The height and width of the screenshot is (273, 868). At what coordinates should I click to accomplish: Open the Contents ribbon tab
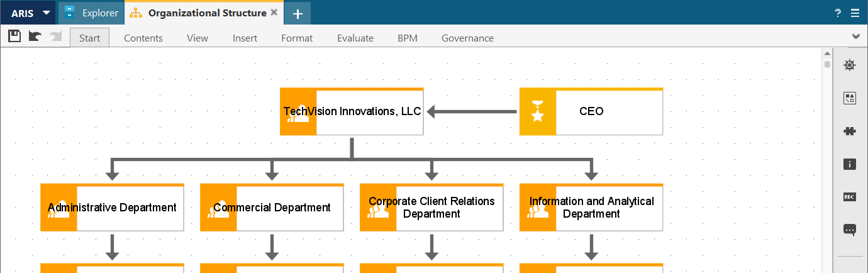(x=143, y=38)
